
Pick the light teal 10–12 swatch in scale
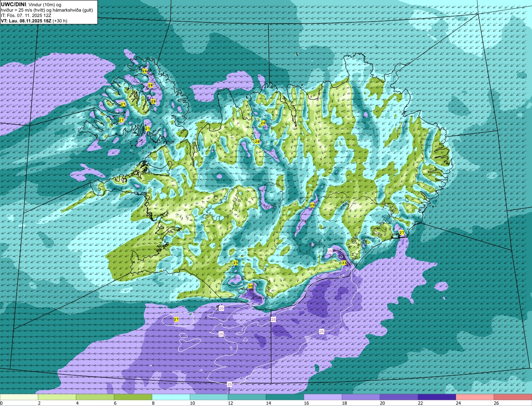209,397
